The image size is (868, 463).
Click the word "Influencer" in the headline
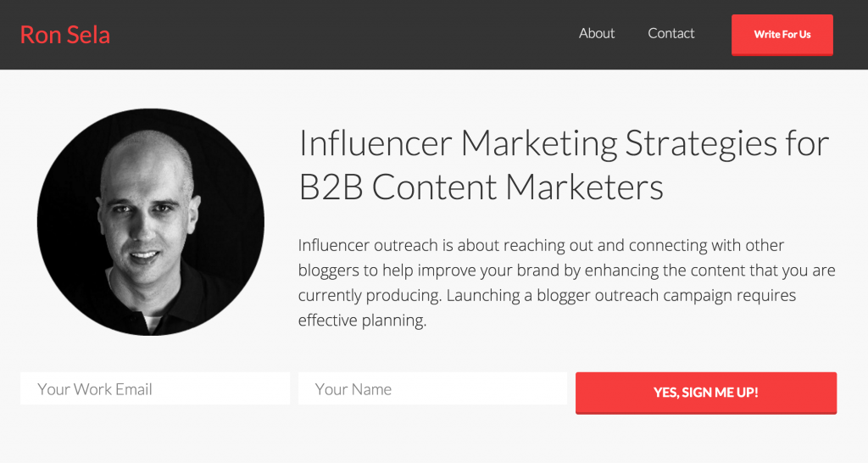pyautogui.click(x=375, y=144)
